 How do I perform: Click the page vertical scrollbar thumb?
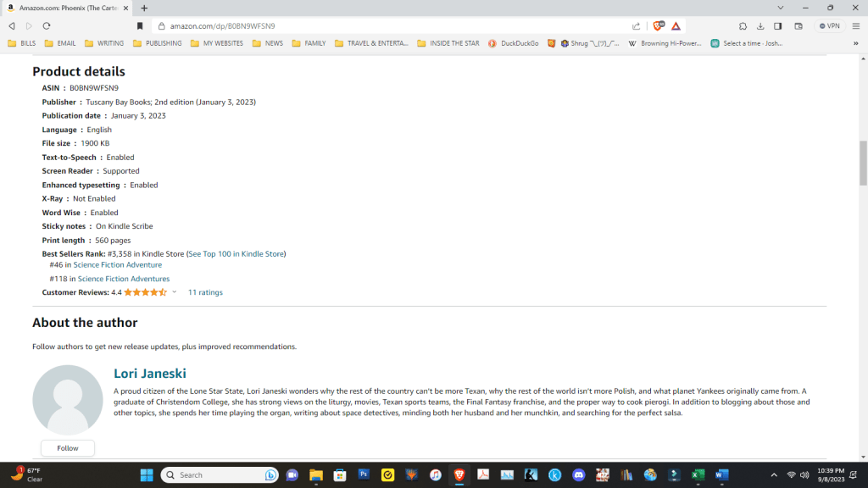click(x=863, y=164)
